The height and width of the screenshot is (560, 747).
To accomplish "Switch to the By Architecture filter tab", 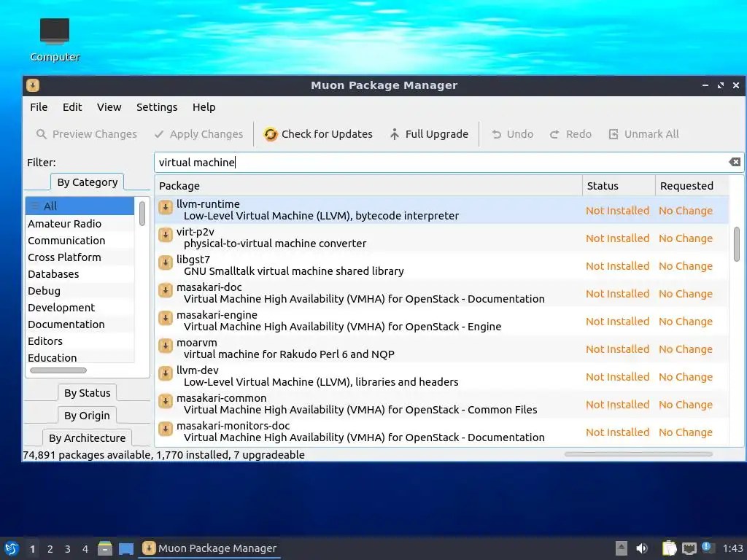I will [x=88, y=437].
